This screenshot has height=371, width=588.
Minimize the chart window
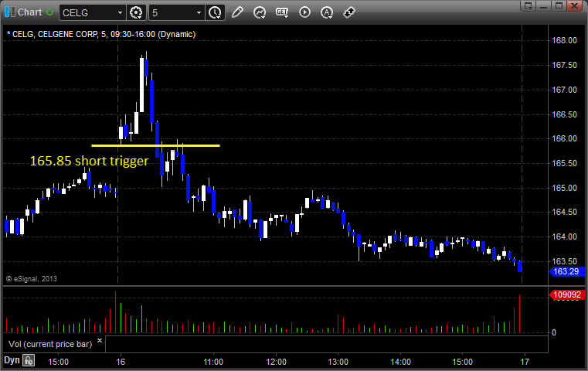[543, 5]
